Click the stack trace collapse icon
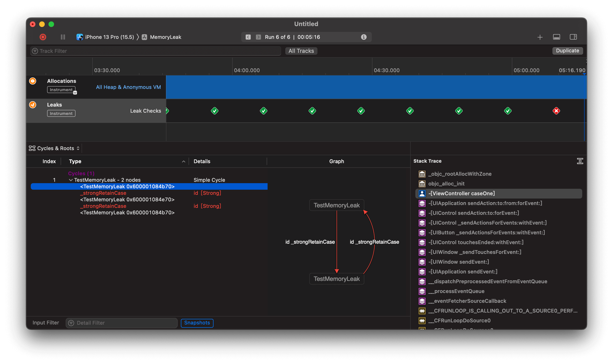This screenshot has width=613, height=364. click(580, 161)
